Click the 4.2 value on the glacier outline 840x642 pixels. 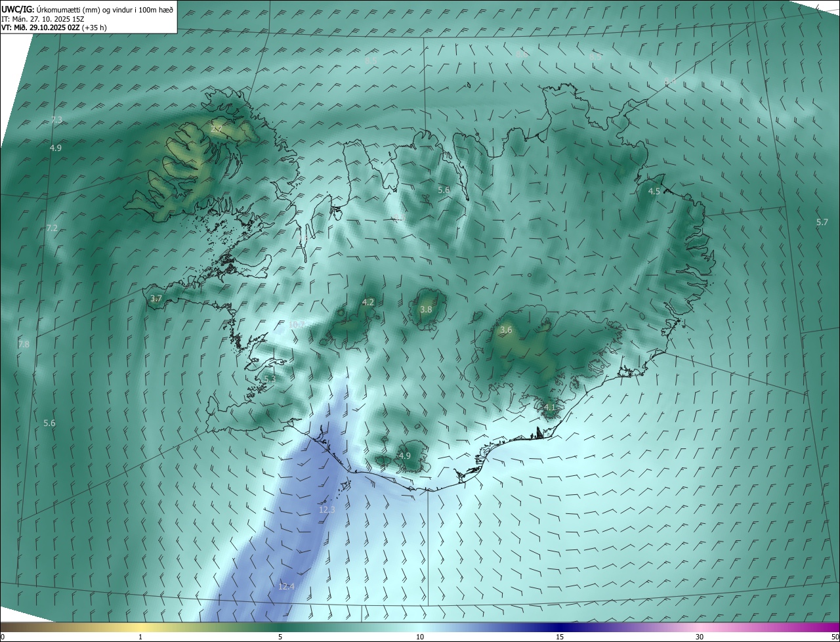pos(367,302)
